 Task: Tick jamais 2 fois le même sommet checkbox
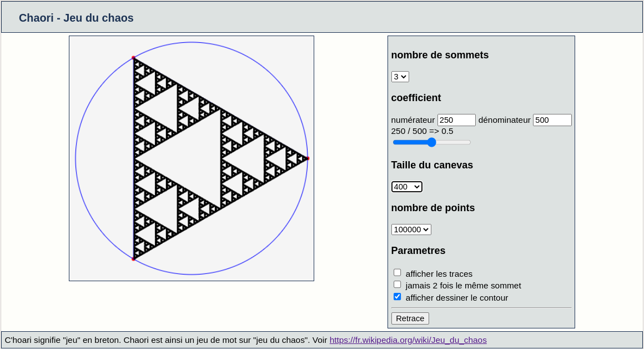pos(397,285)
